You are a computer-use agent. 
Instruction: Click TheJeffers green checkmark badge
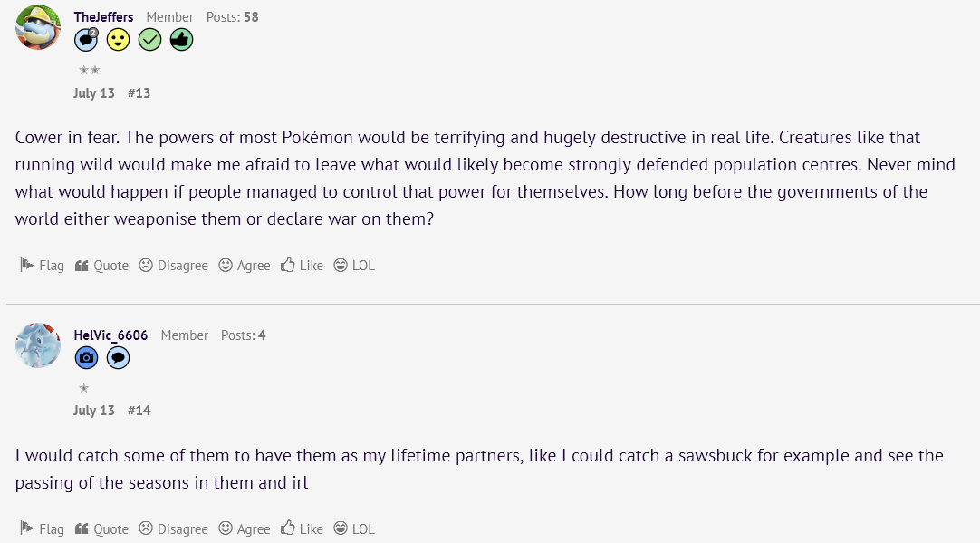point(149,40)
